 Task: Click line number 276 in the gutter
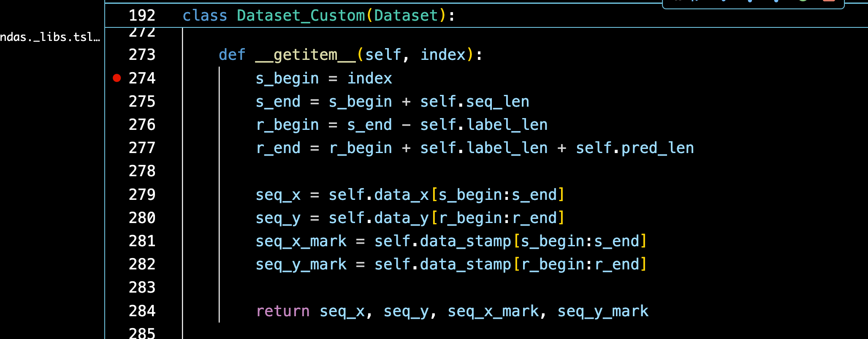click(x=142, y=125)
